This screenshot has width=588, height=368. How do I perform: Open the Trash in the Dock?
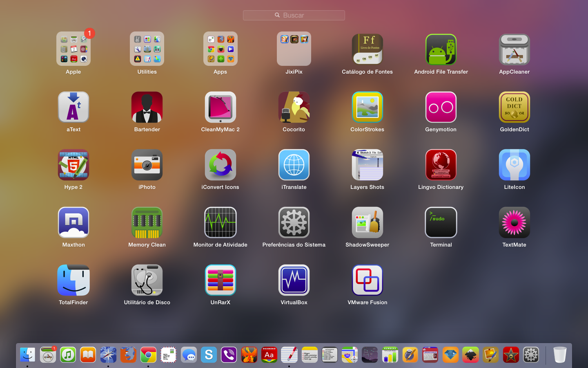(560, 355)
